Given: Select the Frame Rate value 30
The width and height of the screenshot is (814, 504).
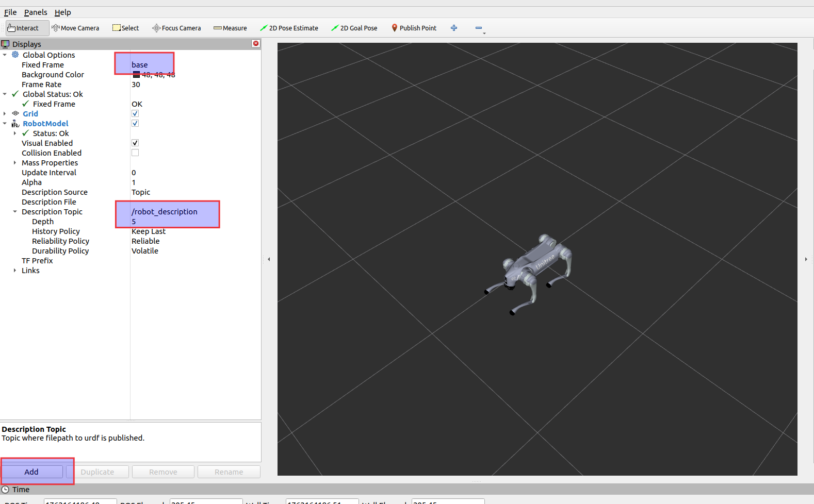Looking at the screenshot, I should click(x=136, y=84).
